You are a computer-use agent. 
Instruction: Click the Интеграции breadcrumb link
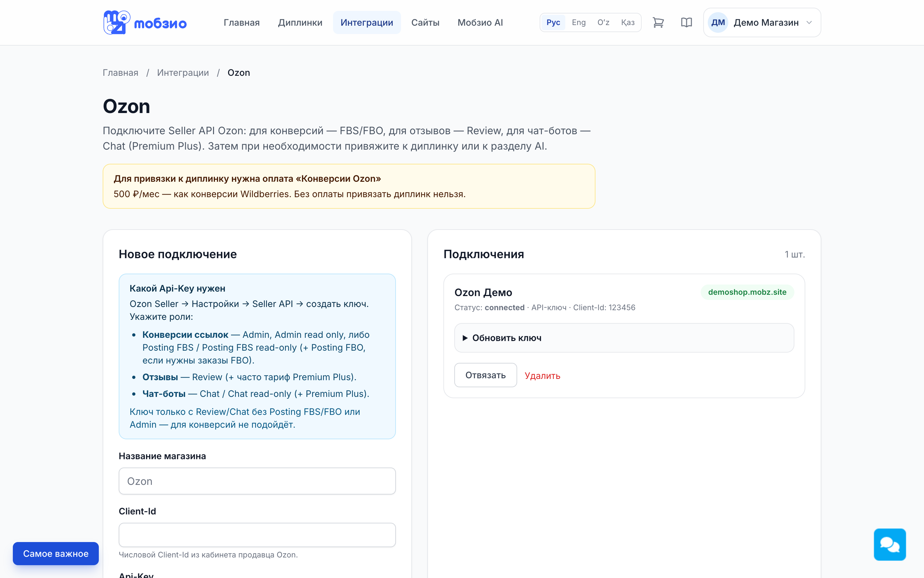(x=183, y=73)
